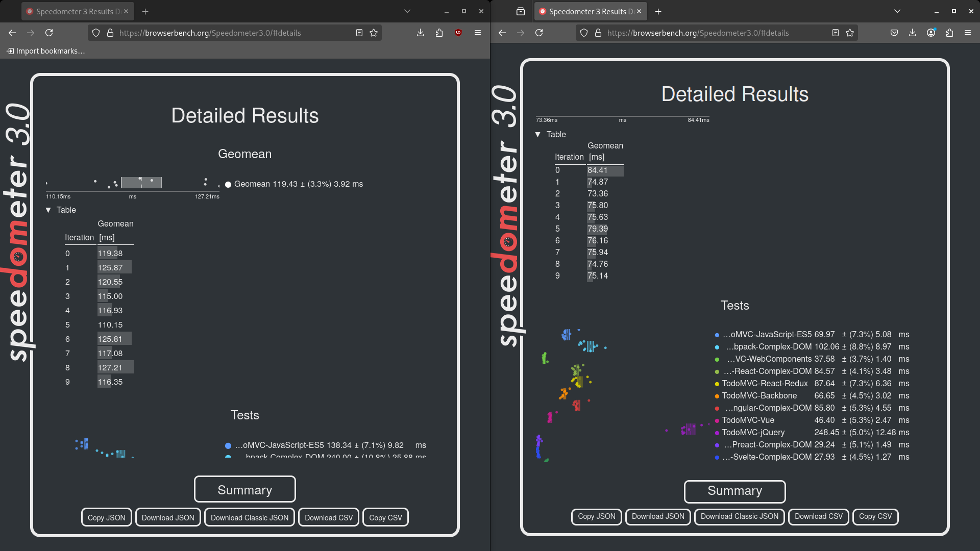Open Pocket save icon in right window
The height and width of the screenshot is (551, 980).
coord(894,33)
